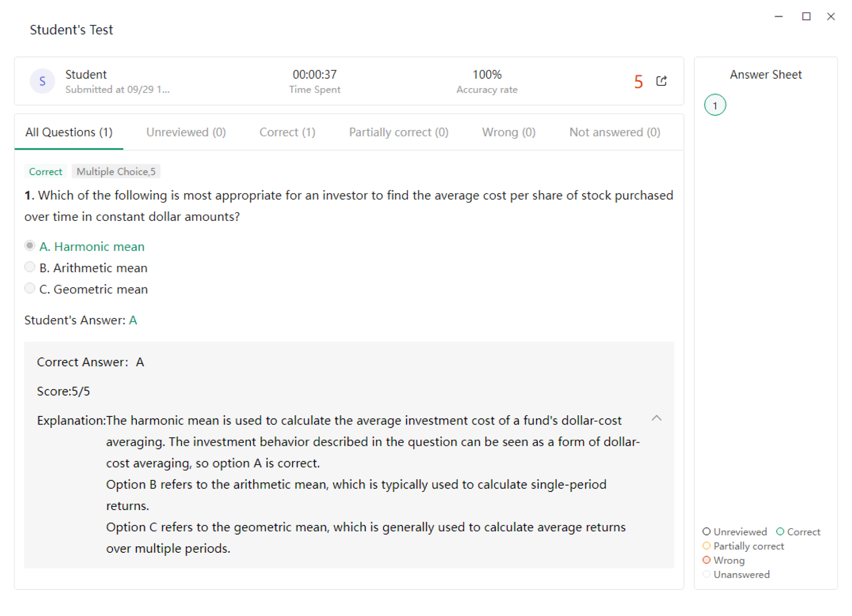Show the Partially correct (0) tab
This screenshot has height=616, width=852.
(x=399, y=132)
